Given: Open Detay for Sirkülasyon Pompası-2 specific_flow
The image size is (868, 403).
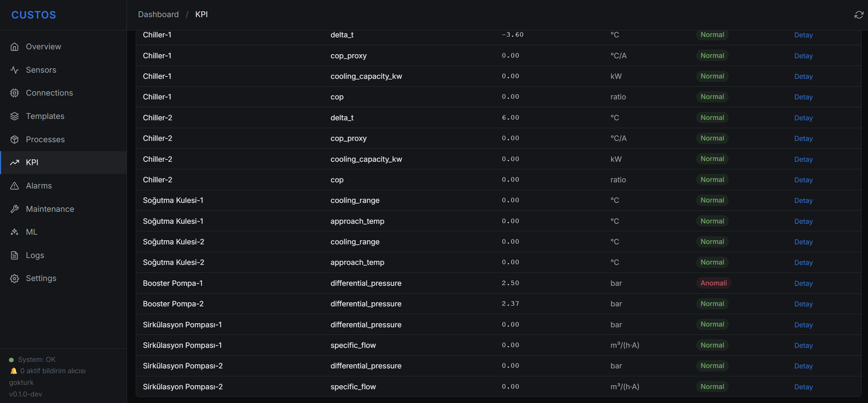Looking at the screenshot, I should [x=803, y=387].
